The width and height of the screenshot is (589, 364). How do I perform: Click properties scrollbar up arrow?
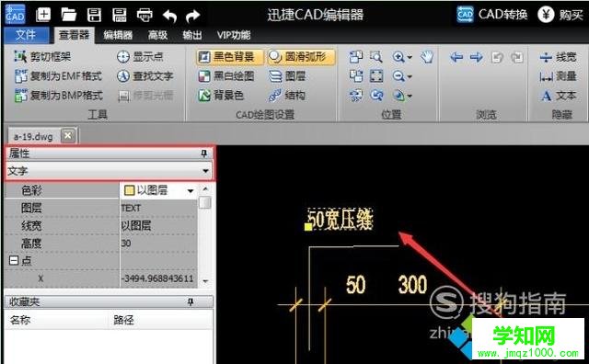pos(205,188)
